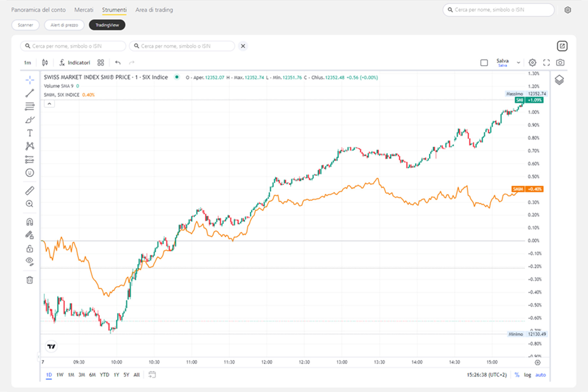
Task: Open time axis settings gear icon
Action: (x=538, y=362)
